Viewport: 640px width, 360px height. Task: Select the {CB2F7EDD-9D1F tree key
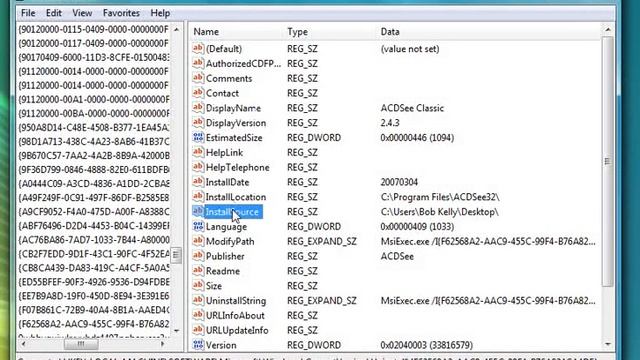[x=93, y=253]
